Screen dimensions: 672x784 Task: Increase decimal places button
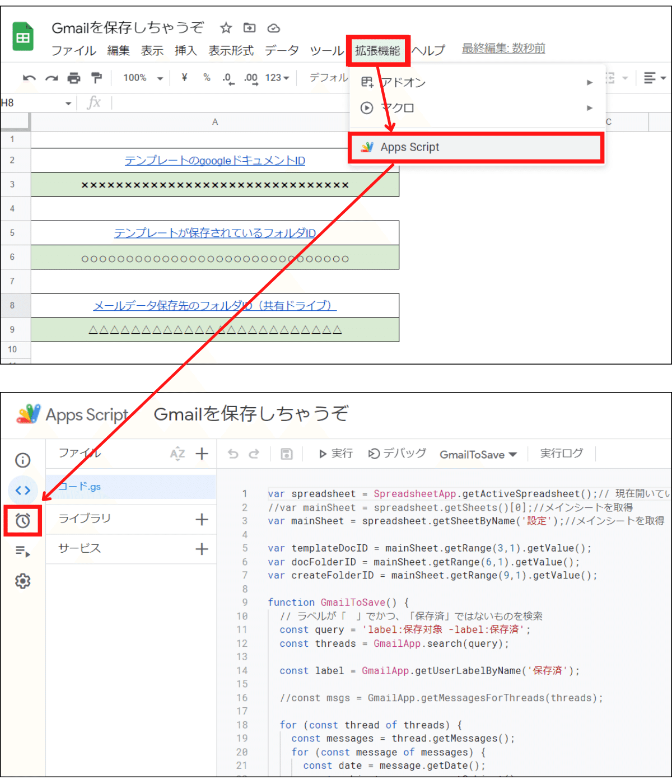(251, 78)
